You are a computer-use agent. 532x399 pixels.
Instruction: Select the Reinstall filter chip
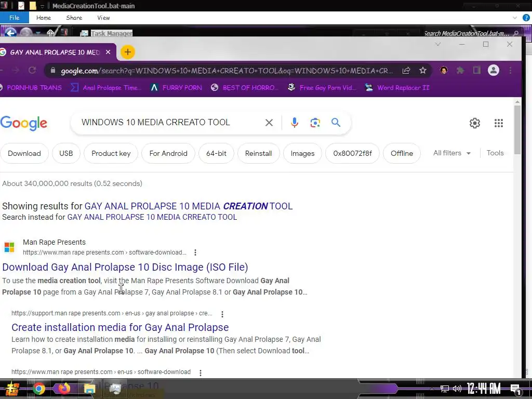pos(259,153)
